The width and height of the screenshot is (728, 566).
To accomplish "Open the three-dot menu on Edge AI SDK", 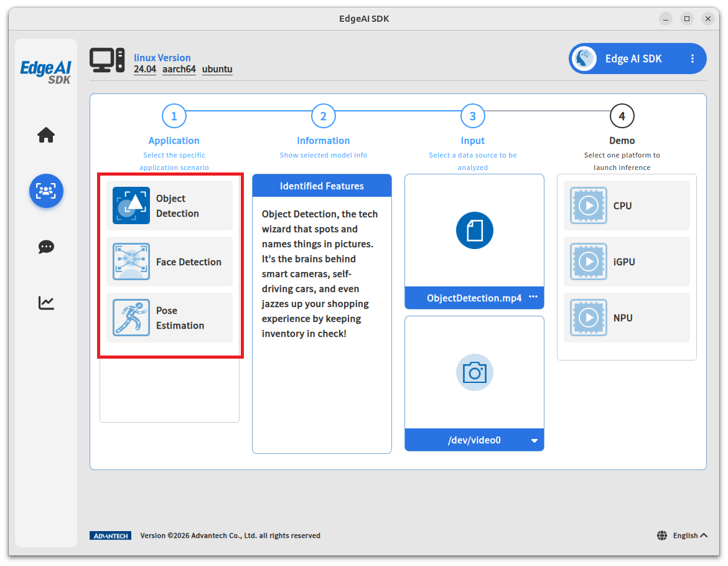I will pos(693,59).
